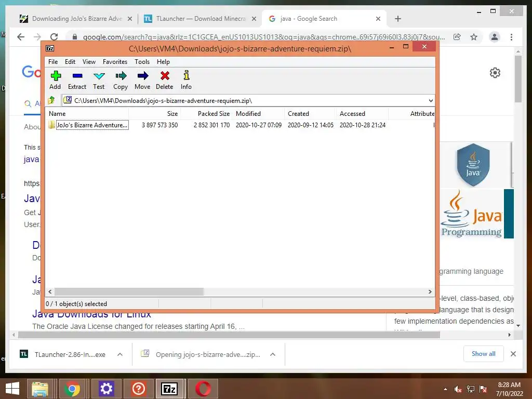The image size is (532, 399).
Task: Open the help question-mark taskbar icon
Action: [138, 389]
